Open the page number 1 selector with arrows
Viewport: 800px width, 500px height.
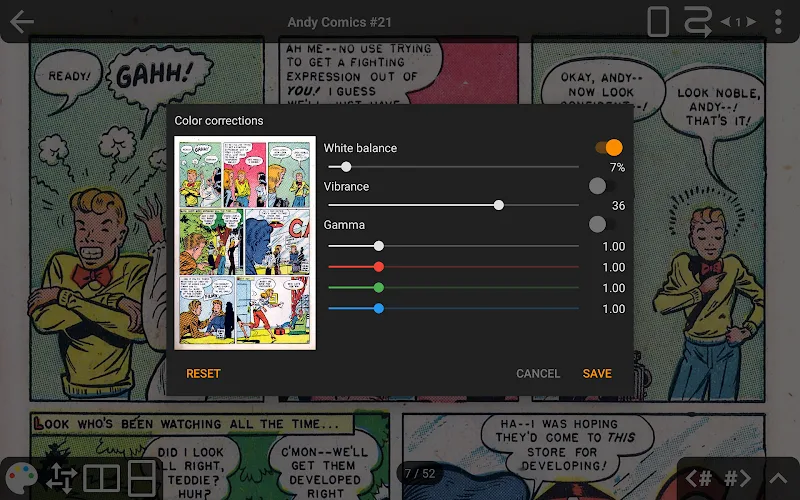click(x=739, y=22)
